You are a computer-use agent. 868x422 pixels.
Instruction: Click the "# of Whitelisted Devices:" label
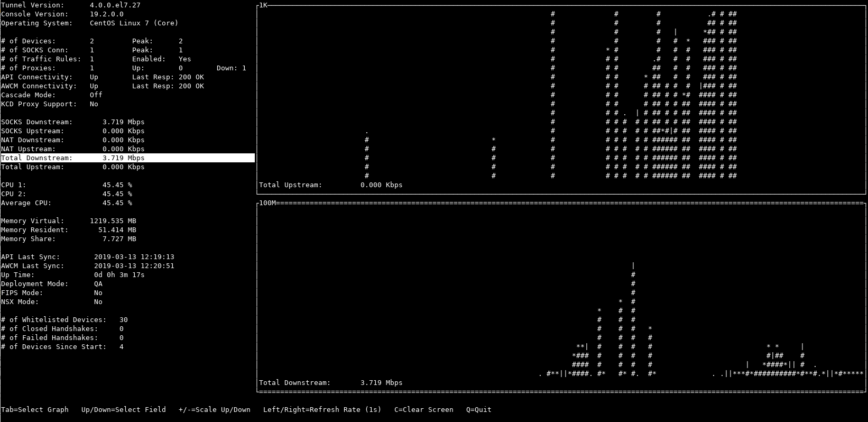(54, 320)
